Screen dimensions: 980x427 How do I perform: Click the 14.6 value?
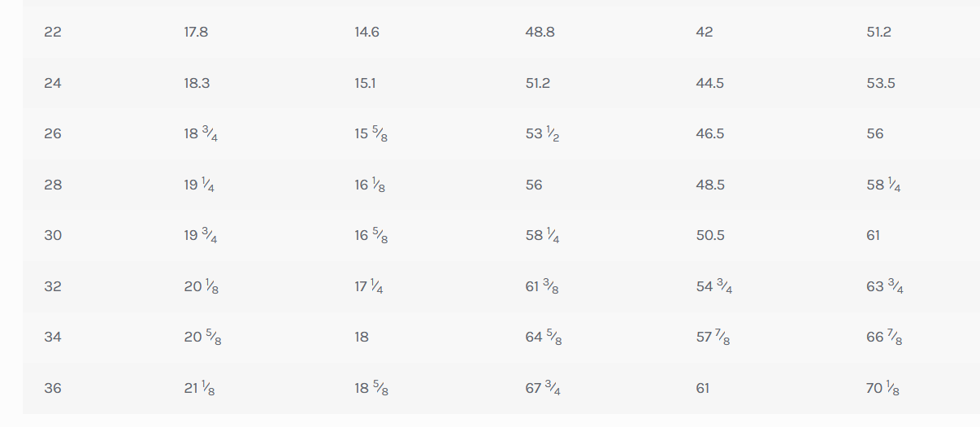(x=366, y=33)
